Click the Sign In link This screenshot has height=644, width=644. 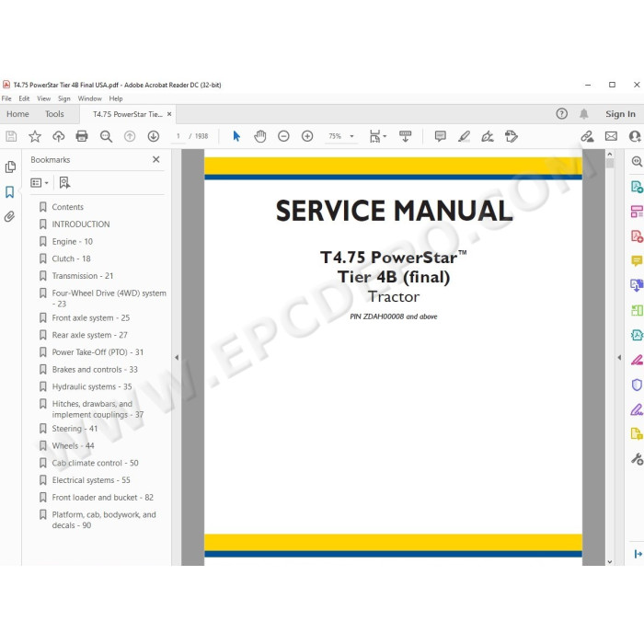(620, 114)
